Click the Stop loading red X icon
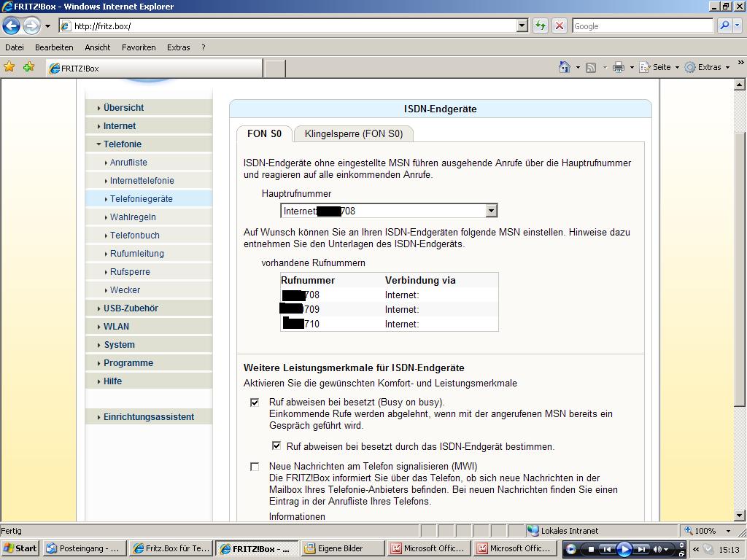The height and width of the screenshot is (560, 747). point(559,26)
